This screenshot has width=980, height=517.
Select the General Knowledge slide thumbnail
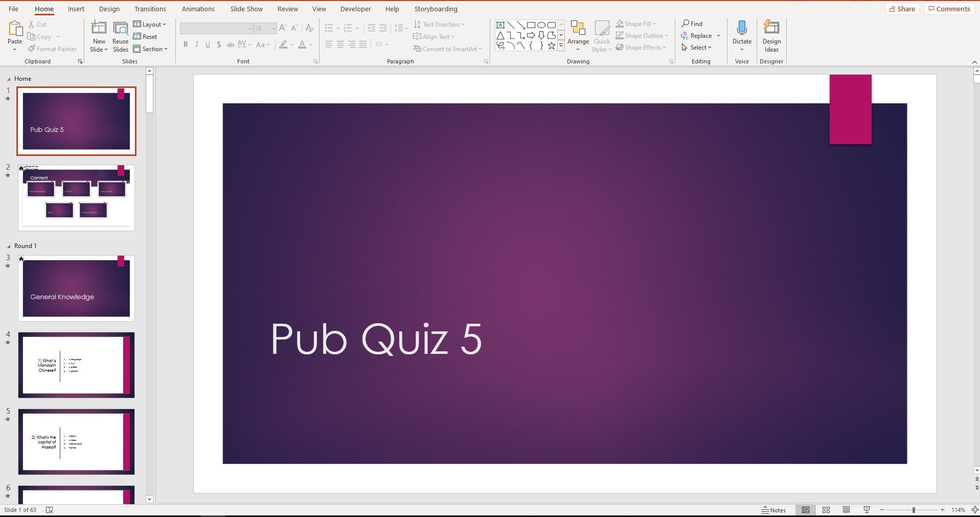pyautogui.click(x=76, y=288)
